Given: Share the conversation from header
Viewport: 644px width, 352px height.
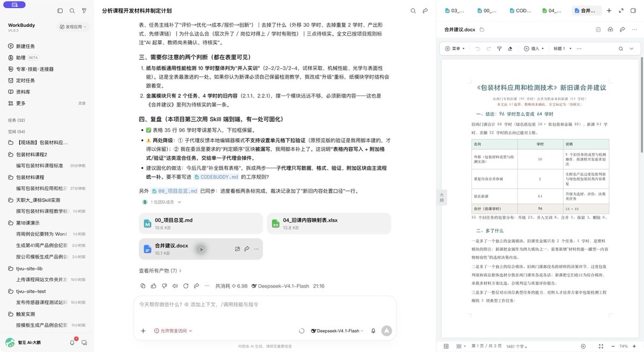Looking at the screenshot, I should coord(426,11).
